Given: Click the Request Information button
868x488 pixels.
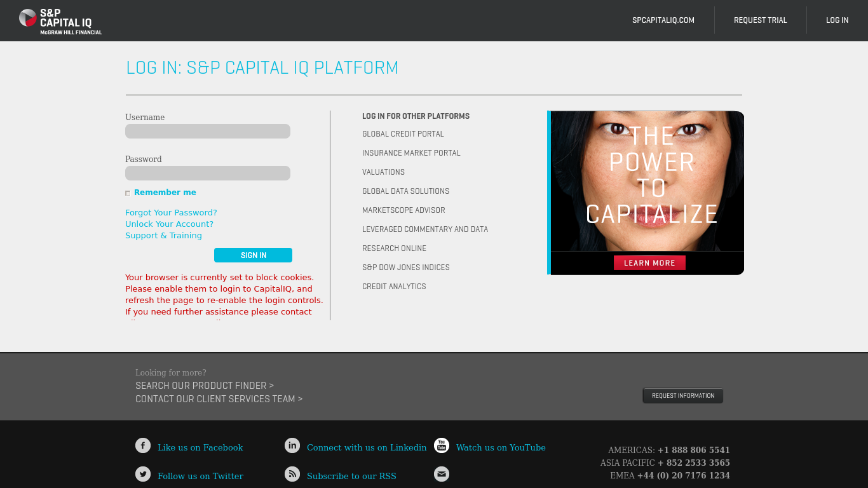Looking at the screenshot, I should tap(683, 396).
